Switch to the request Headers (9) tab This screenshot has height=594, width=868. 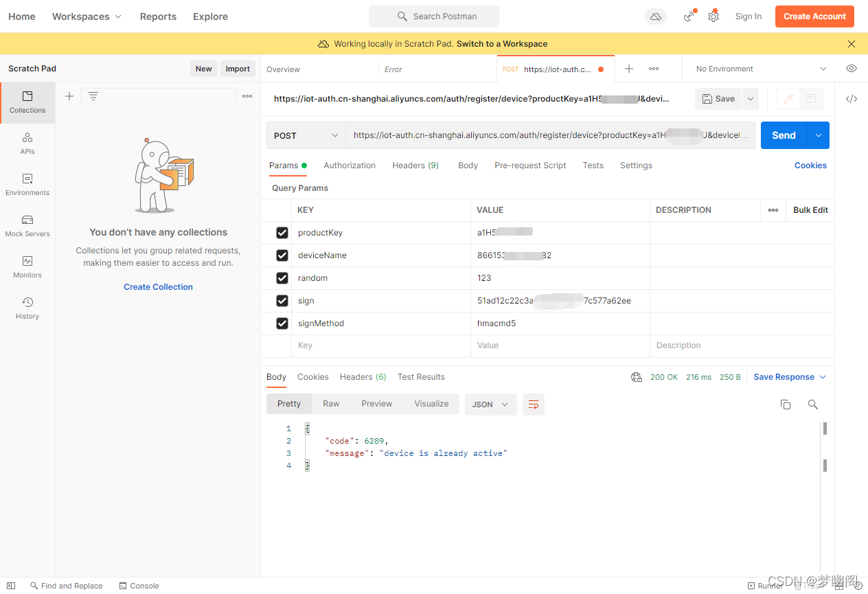pos(415,165)
